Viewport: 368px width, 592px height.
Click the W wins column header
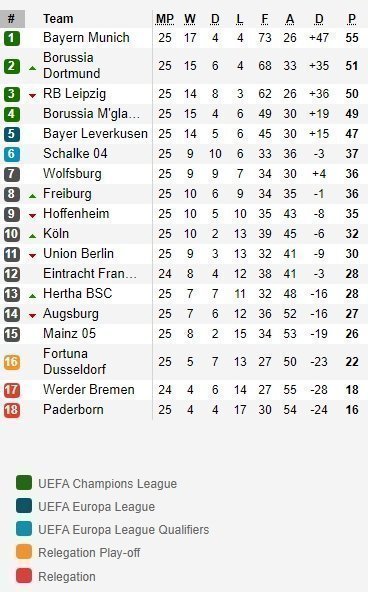tap(190, 19)
